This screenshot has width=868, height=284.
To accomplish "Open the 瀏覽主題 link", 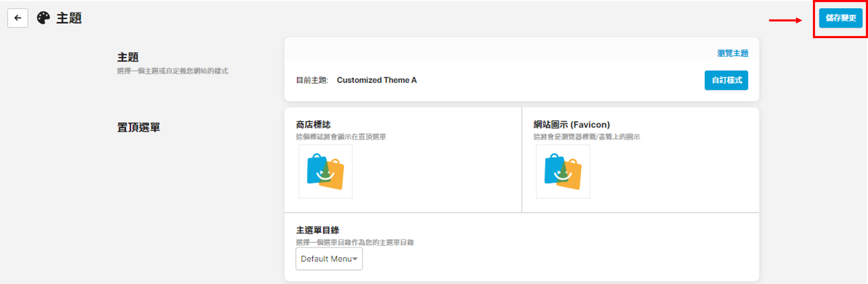I will [x=733, y=53].
